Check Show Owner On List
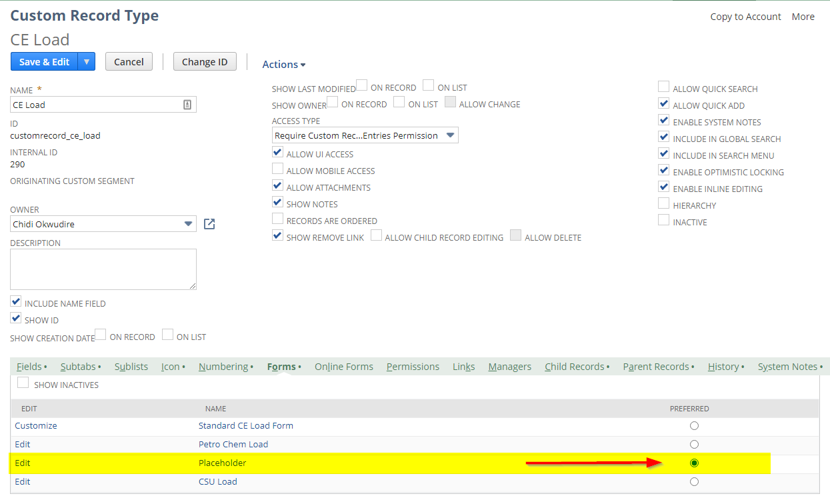The image size is (830, 504). point(399,102)
